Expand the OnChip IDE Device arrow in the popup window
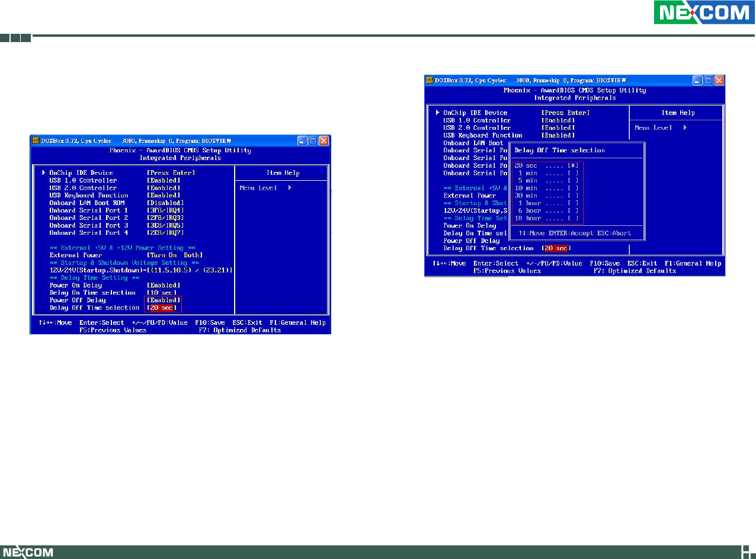The height and width of the screenshot is (559, 756). click(437, 113)
